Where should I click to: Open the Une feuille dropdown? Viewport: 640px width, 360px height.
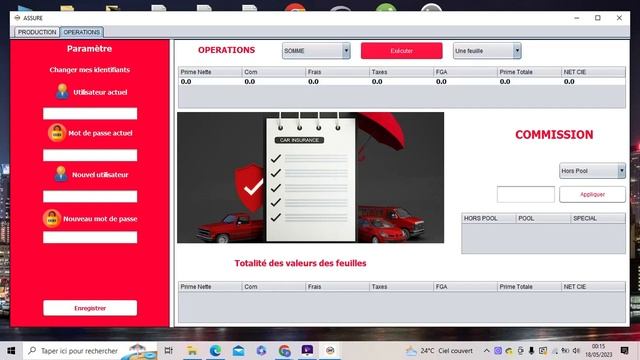click(x=487, y=51)
